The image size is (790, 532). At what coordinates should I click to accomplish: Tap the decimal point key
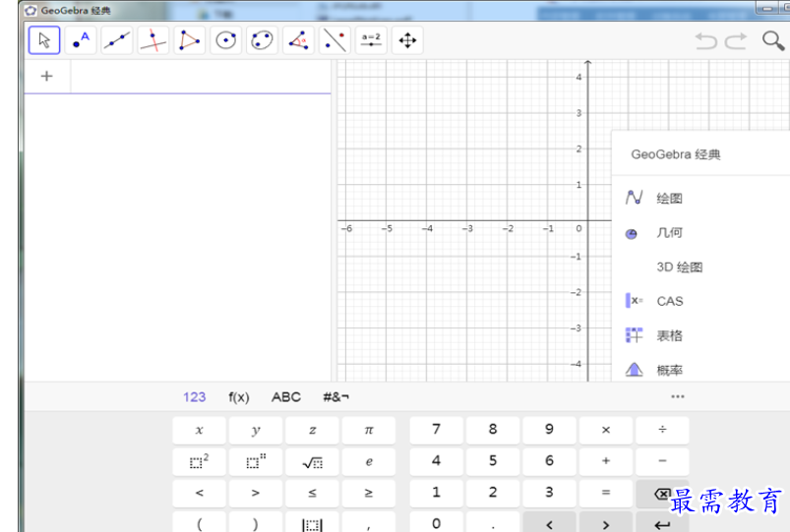[x=493, y=522]
